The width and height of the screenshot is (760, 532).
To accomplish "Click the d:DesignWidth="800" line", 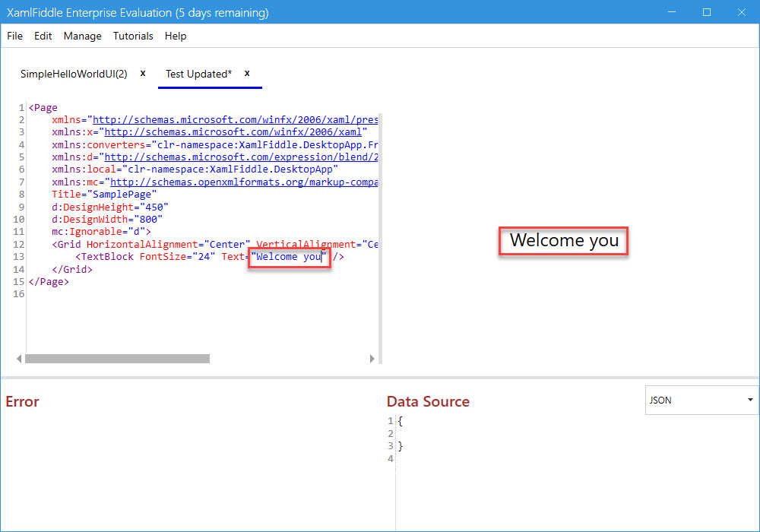I will (x=107, y=219).
